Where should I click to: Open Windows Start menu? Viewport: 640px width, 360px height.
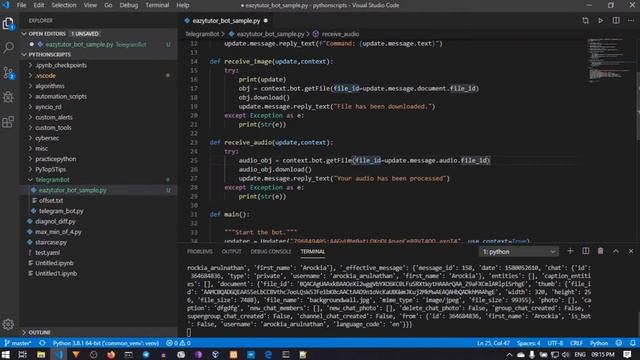coord(6,355)
